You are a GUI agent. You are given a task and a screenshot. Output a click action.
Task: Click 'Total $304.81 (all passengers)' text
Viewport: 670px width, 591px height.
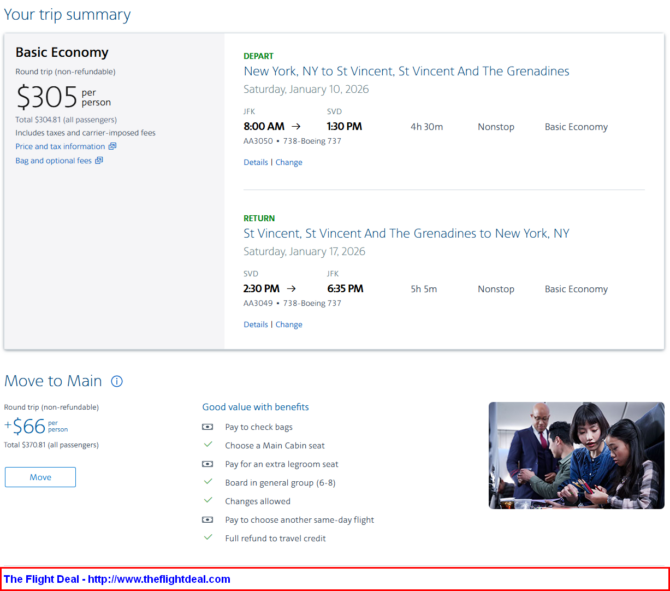(66, 120)
